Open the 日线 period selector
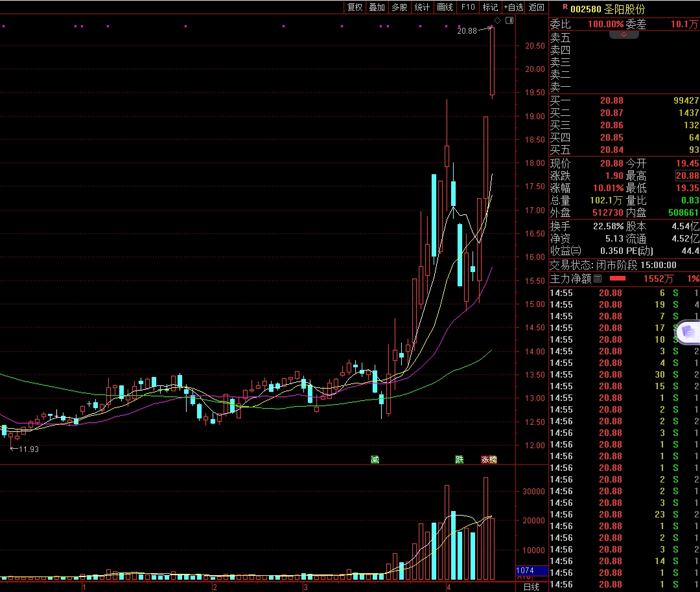Screen dimensions: 700x592 [531, 587]
